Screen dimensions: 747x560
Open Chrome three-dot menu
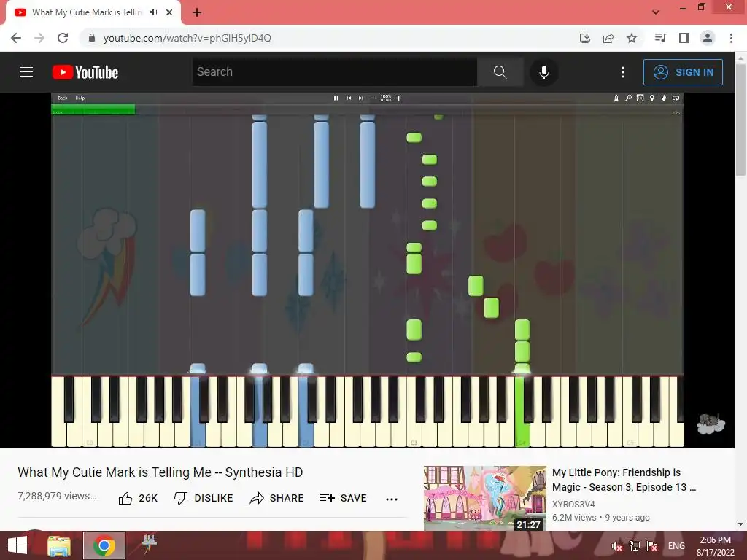731,38
